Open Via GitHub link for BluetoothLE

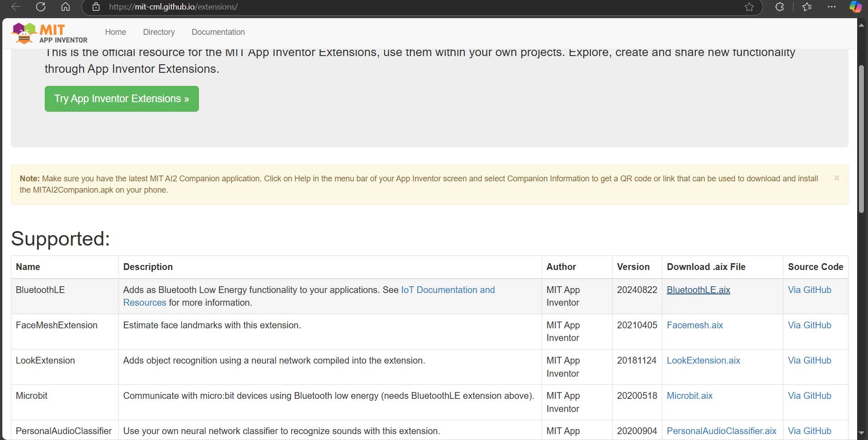coord(810,290)
